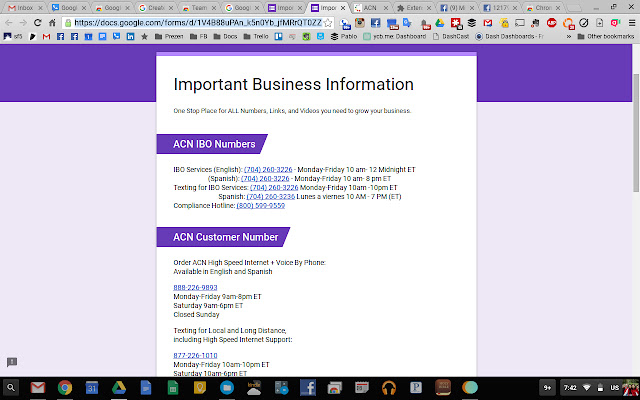Viewport: 640px width, 400px height.
Task: Expand the Other bookmarks folder
Action: [606, 37]
